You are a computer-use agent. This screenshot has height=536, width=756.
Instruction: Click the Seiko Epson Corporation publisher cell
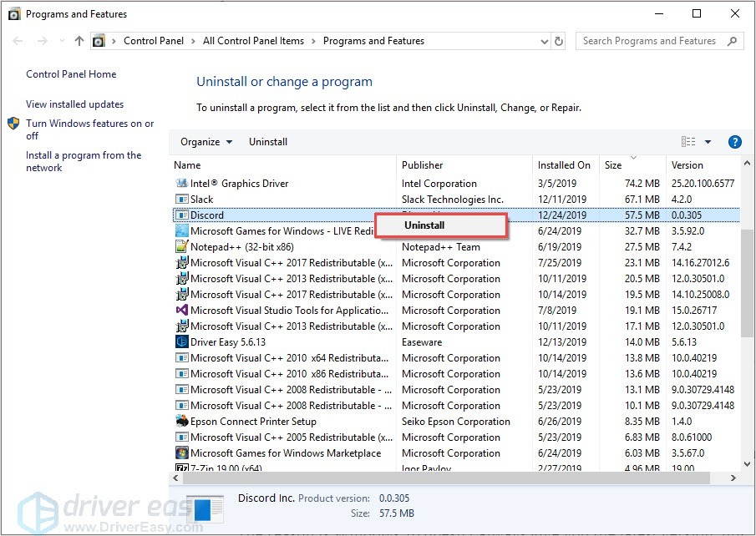click(x=455, y=422)
